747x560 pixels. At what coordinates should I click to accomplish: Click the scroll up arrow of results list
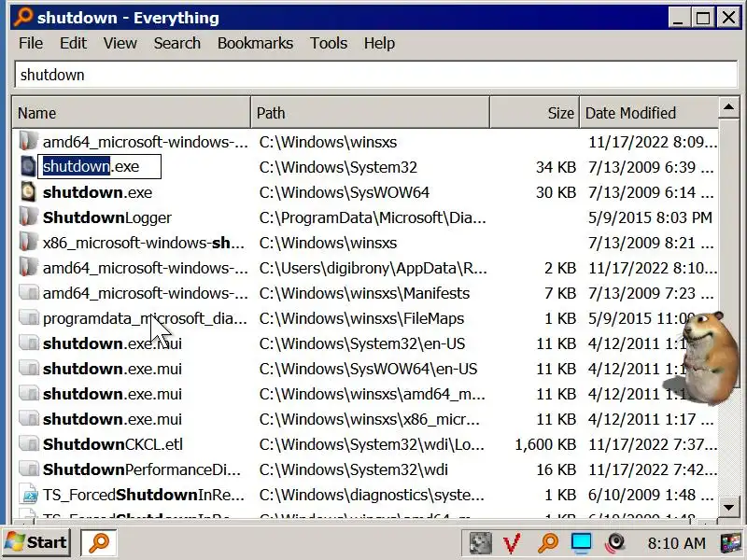[728, 107]
